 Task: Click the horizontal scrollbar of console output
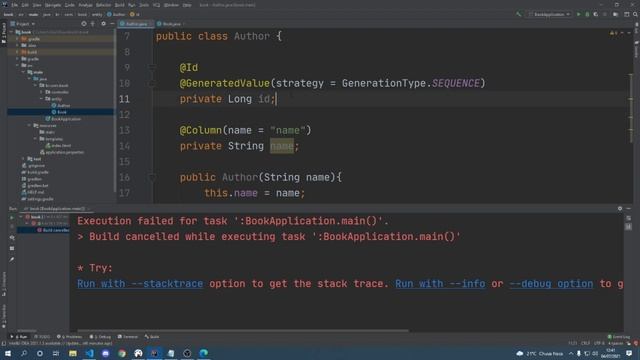click(x=243, y=331)
